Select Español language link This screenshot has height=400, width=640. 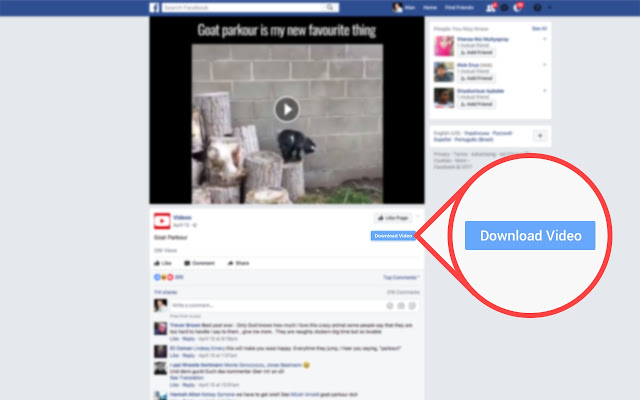(442, 140)
